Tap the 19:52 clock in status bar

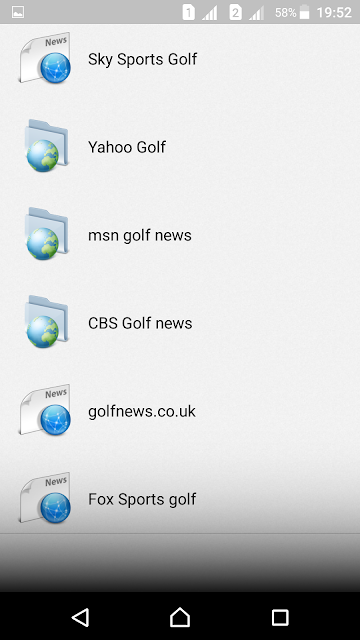pos(334,13)
